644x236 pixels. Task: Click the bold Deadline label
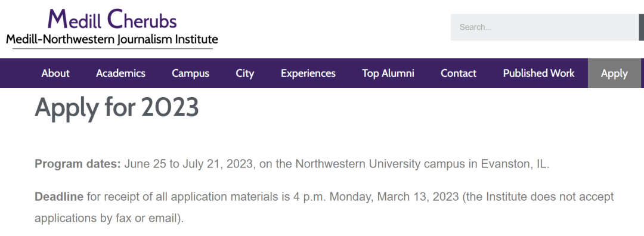[59, 197]
